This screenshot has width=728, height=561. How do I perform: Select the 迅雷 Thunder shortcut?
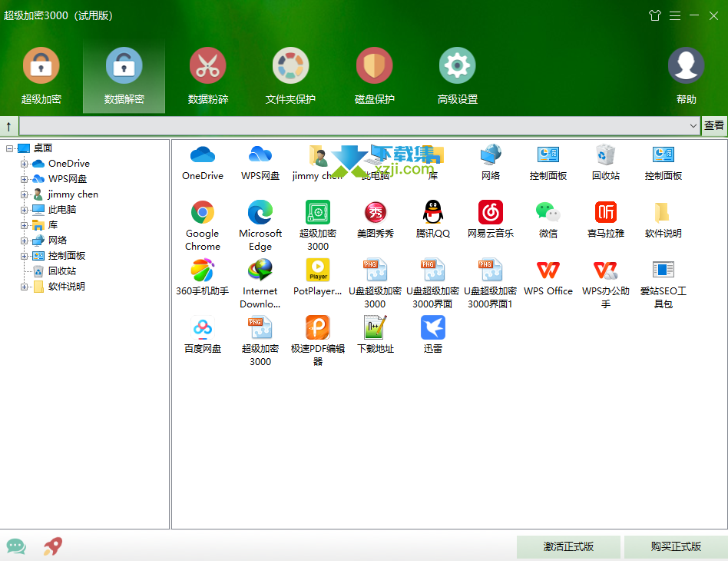pyautogui.click(x=432, y=336)
